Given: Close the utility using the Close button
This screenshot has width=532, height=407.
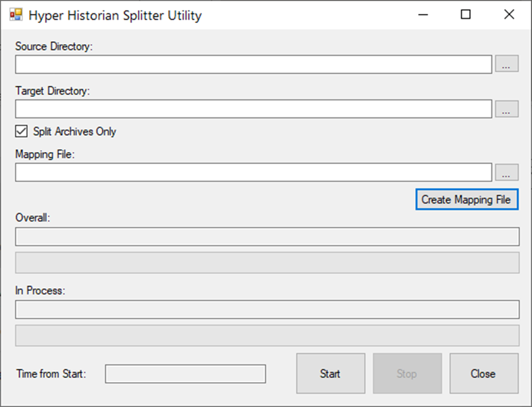Looking at the screenshot, I should pyautogui.click(x=484, y=374).
